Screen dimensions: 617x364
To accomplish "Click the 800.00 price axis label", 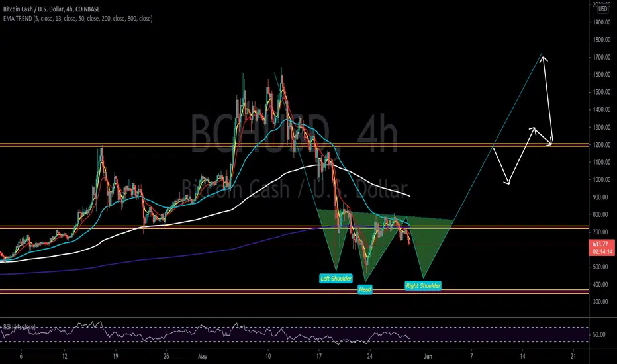I will coord(601,215).
